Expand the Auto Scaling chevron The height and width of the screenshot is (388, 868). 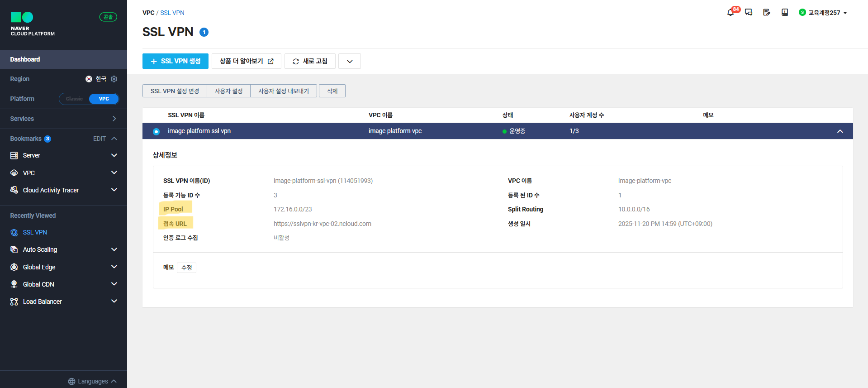coord(114,249)
